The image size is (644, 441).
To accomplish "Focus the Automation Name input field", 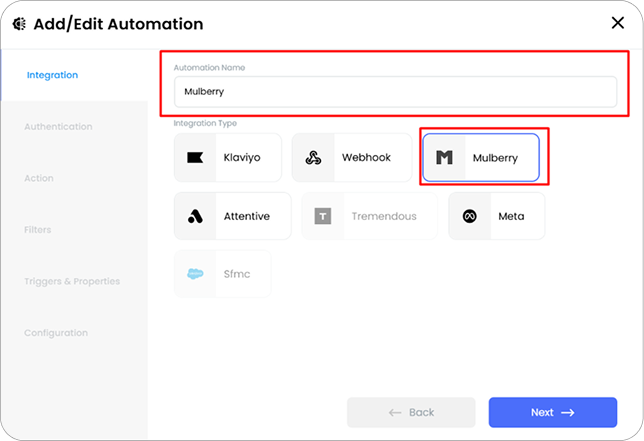I will [396, 92].
